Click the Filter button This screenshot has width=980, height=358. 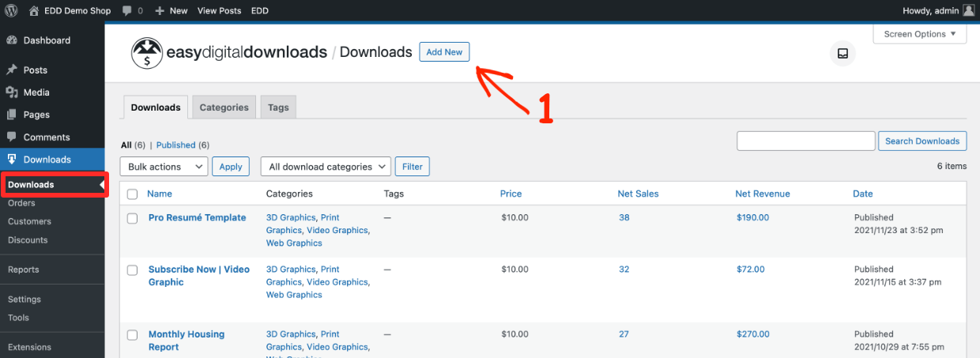(x=413, y=167)
